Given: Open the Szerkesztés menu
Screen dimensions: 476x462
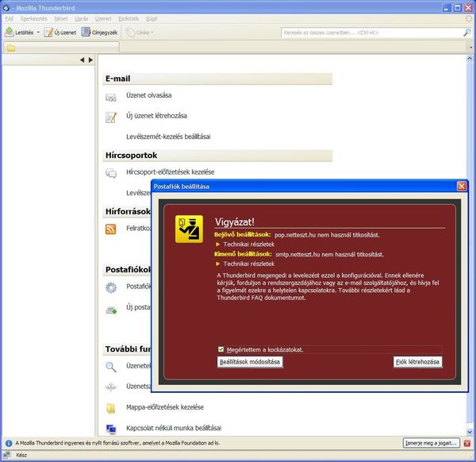Looking at the screenshot, I should click(x=33, y=17).
